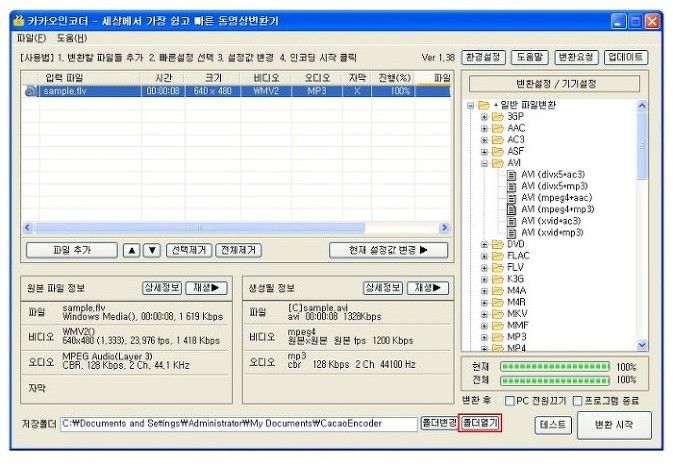This screenshot has width=673, height=465.
Task: Click the M4A folder icon
Action: (x=497, y=291)
